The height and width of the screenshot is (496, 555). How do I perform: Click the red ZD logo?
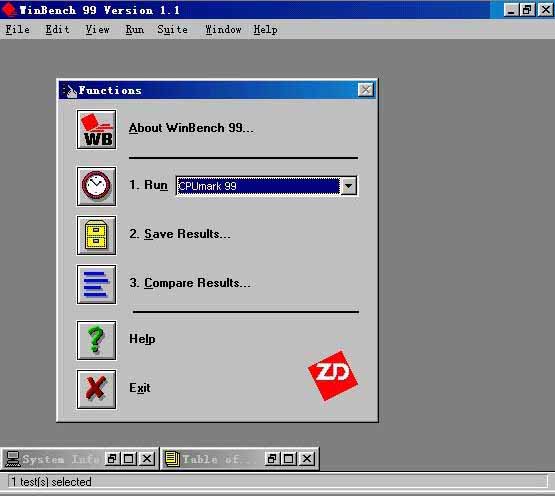[x=333, y=375]
